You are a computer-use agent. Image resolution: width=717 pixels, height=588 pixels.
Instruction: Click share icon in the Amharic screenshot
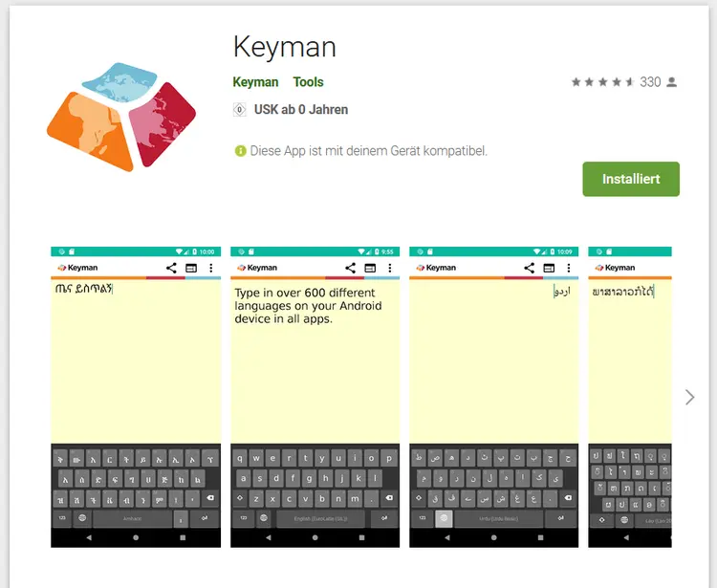tap(171, 268)
